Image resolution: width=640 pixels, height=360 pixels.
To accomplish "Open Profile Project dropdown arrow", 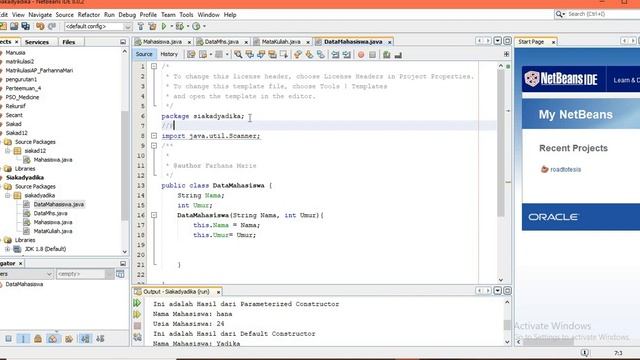I will 204,26.
